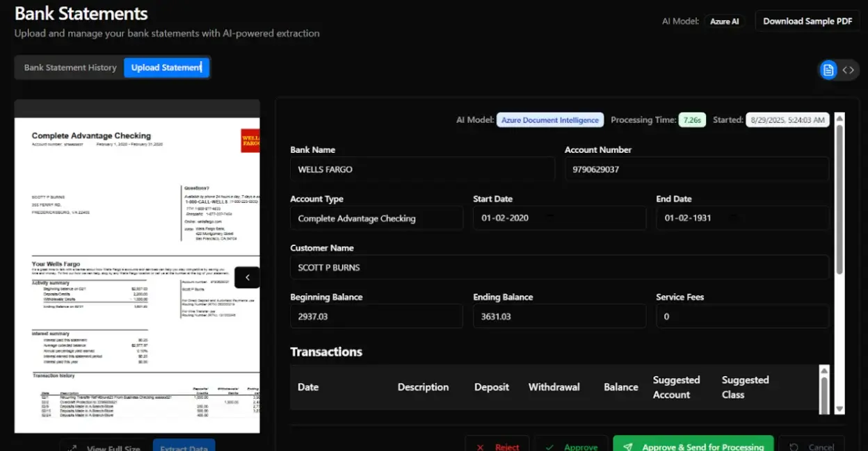868x451 pixels.
Task: Open the End Date field
Action: click(742, 218)
